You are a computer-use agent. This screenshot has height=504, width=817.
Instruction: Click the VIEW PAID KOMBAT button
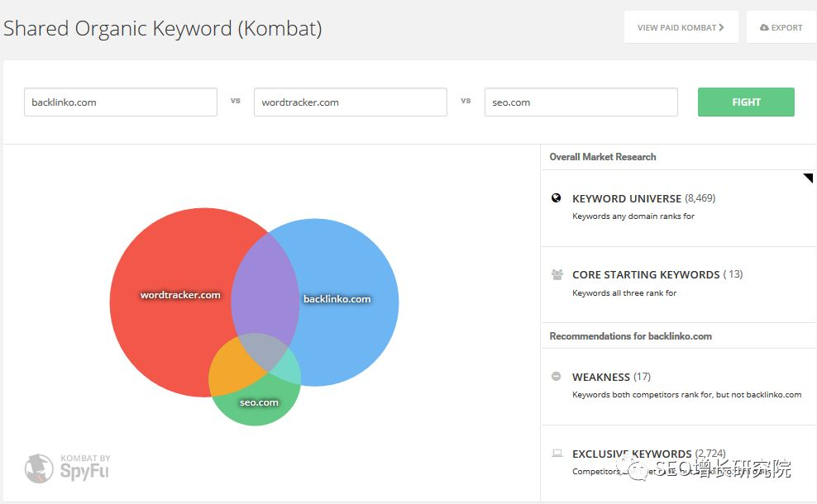click(x=681, y=27)
